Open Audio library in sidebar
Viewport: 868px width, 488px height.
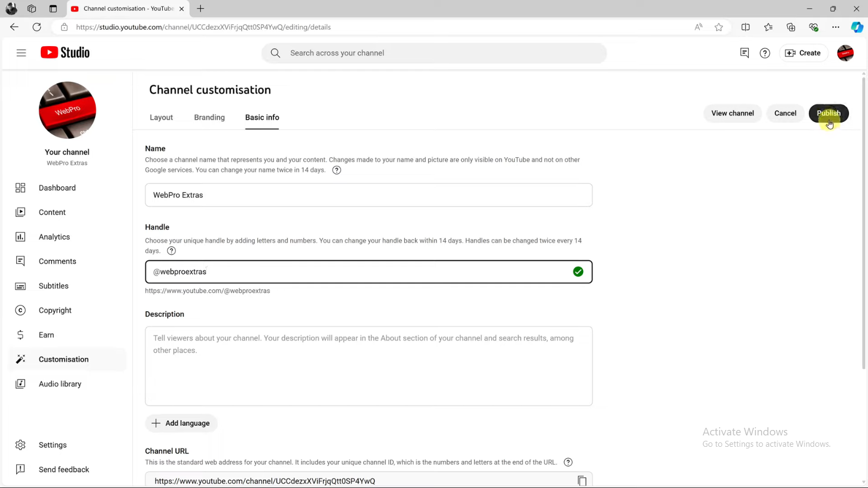[x=67, y=384]
